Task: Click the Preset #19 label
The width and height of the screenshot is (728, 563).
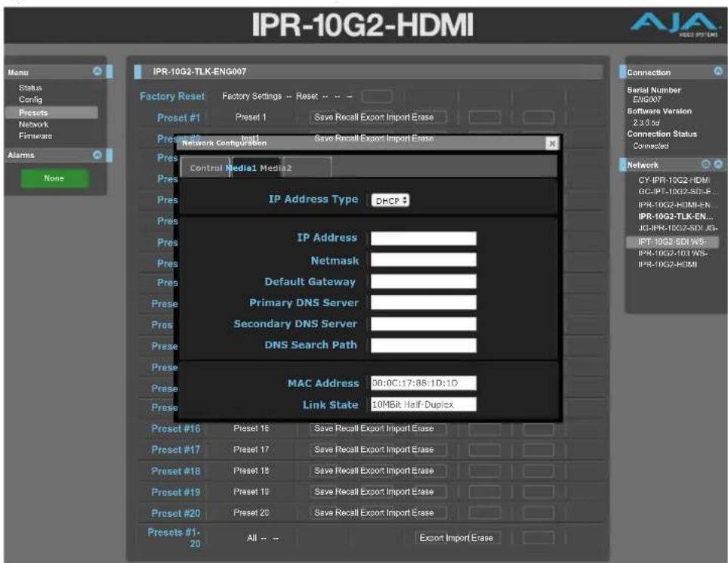Action: [x=176, y=492]
